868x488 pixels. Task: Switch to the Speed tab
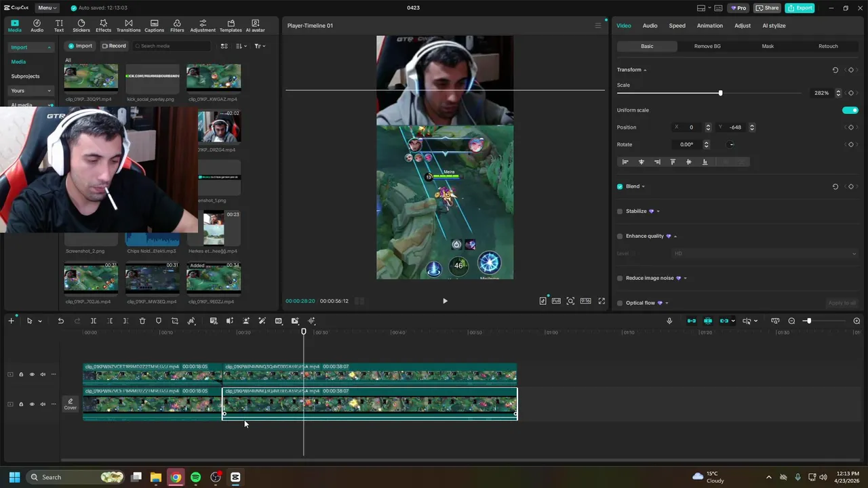677,26
